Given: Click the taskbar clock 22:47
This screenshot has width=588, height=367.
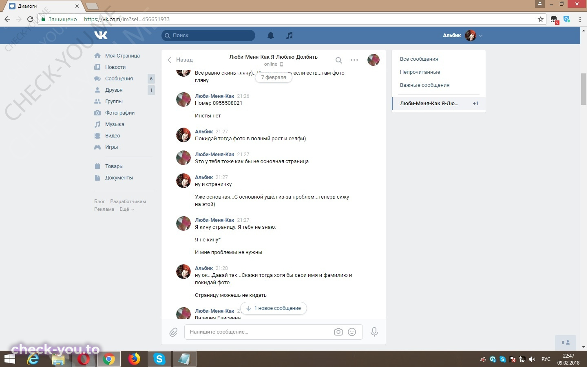Looking at the screenshot, I should [x=568, y=356].
